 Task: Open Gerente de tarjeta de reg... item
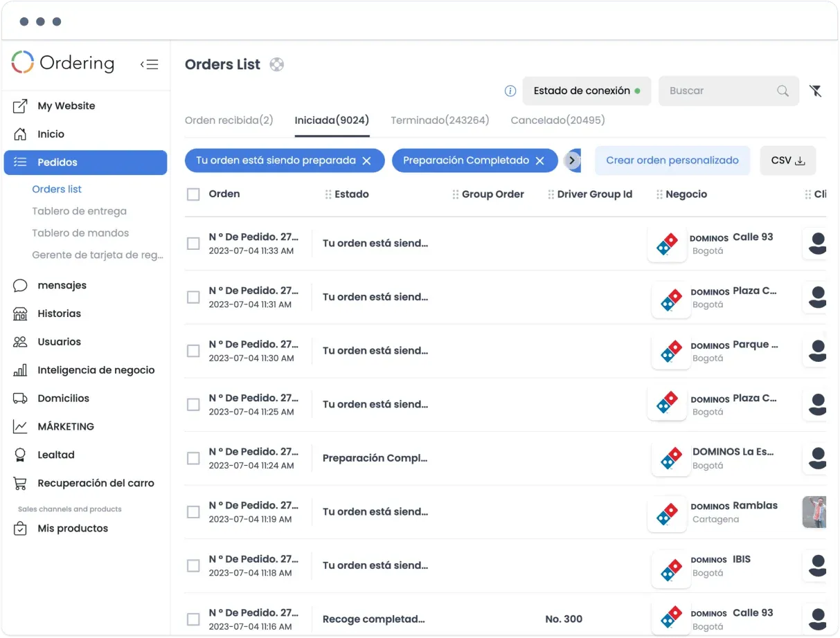tap(98, 255)
